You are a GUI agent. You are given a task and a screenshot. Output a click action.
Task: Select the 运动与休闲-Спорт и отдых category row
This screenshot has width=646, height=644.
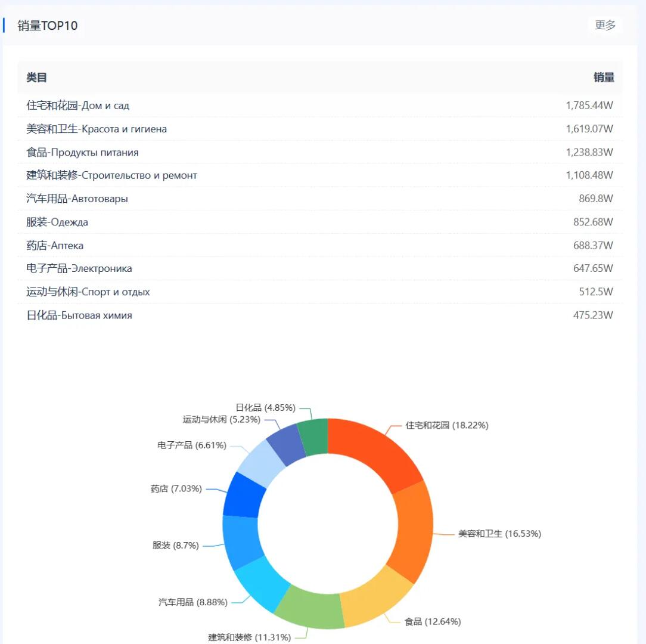point(319,292)
